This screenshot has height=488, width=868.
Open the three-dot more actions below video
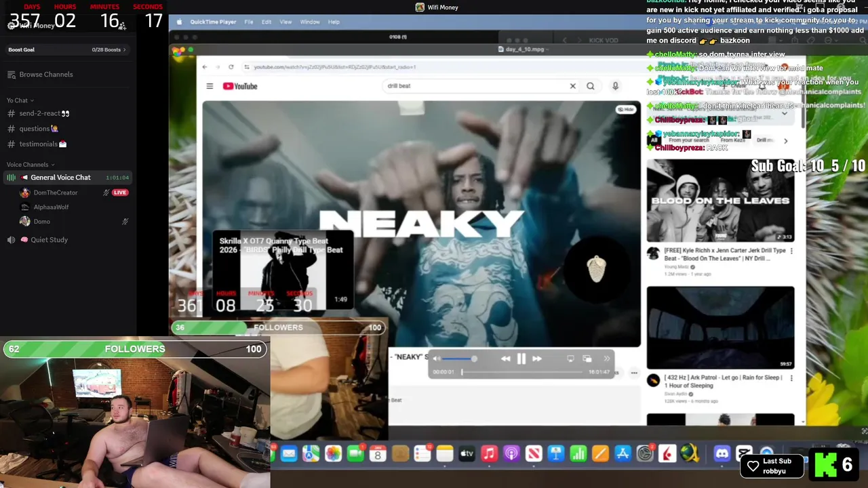coord(634,373)
